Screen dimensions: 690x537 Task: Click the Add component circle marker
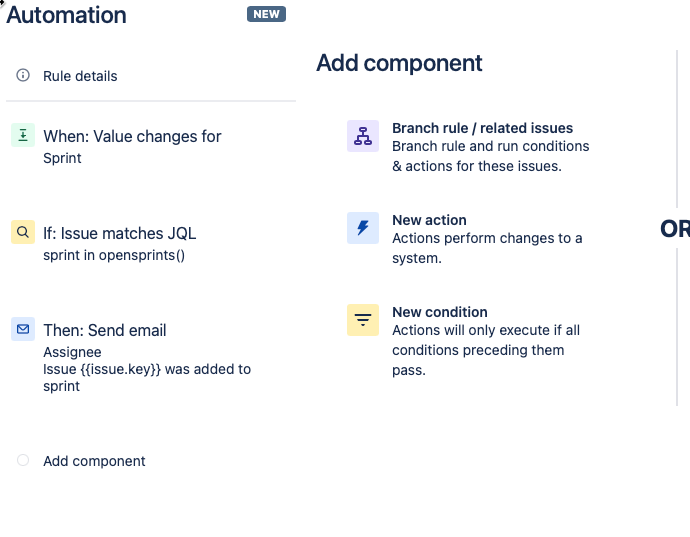click(x=23, y=460)
